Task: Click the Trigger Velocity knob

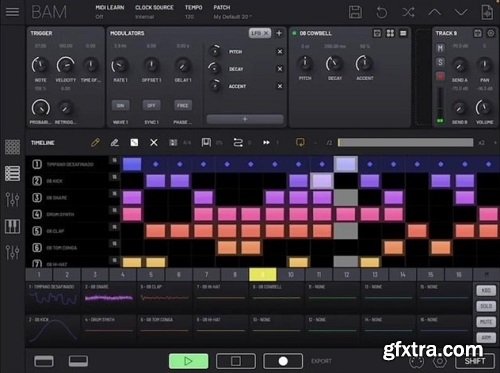Action: tap(65, 65)
